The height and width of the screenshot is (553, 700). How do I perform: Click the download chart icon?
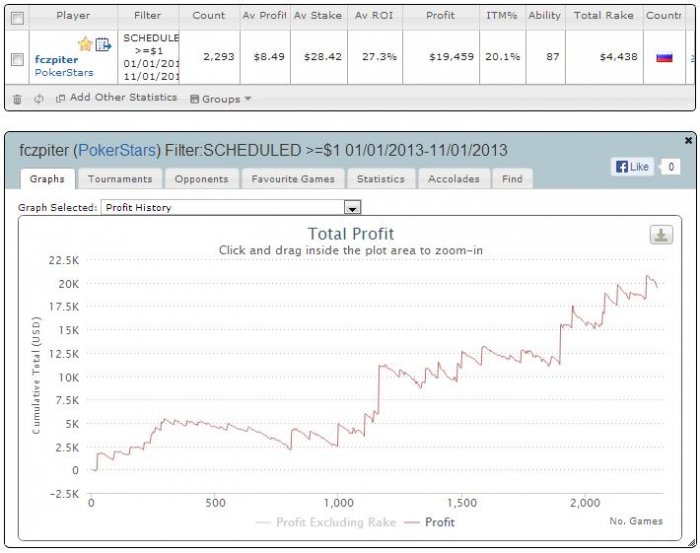[x=661, y=235]
